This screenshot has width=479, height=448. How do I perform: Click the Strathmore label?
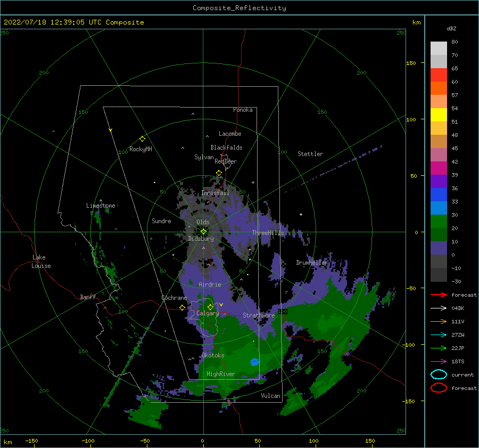(x=259, y=315)
